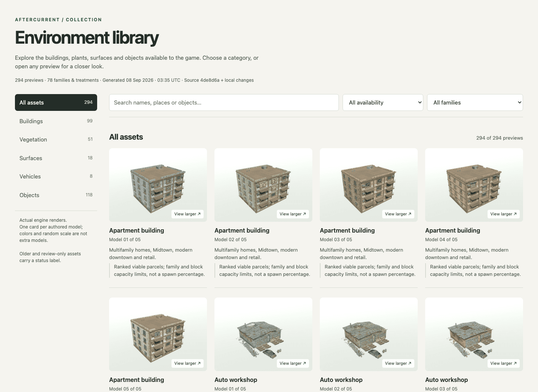Switch to the Vegetation category
The height and width of the screenshot is (392, 538).
pyautogui.click(x=56, y=139)
